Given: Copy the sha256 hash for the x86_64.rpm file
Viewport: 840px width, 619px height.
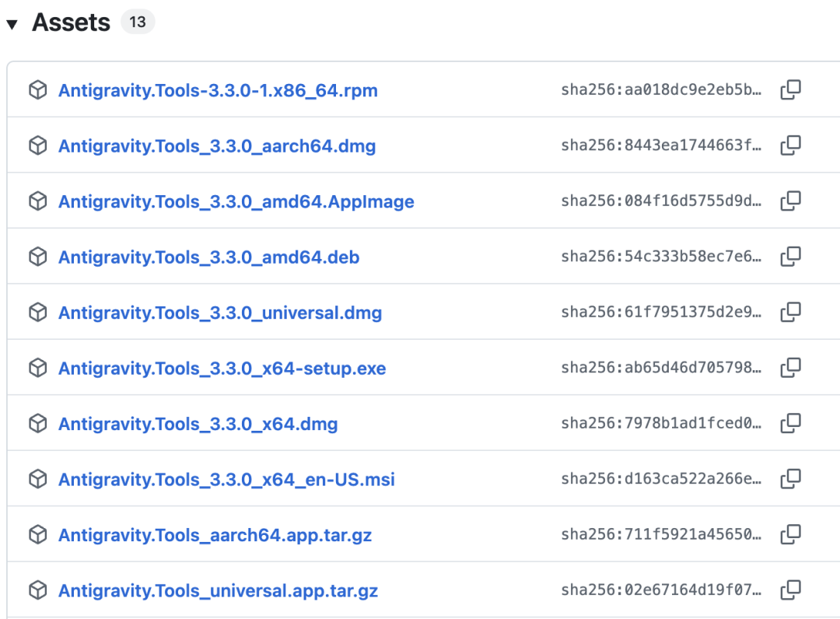Looking at the screenshot, I should pyautogui.click(x=791, y=89).
